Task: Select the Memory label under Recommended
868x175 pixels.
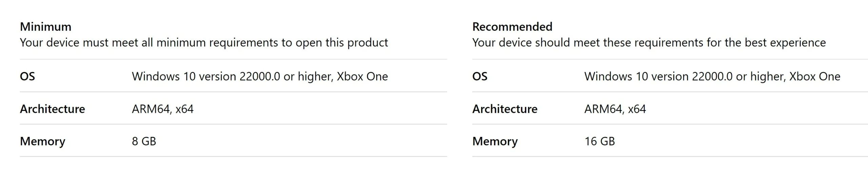Action: [x=495, y=141]
